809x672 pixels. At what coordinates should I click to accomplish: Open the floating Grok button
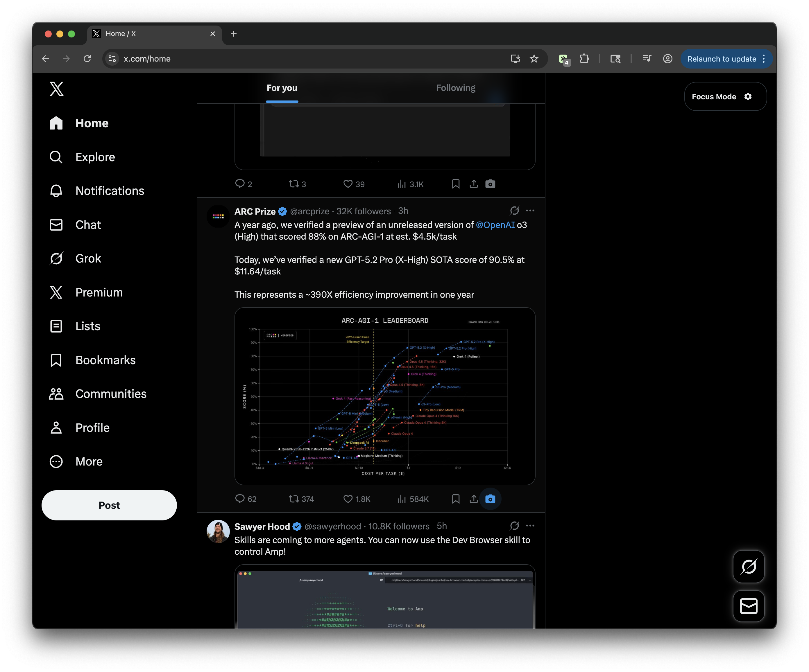(749, 567)
